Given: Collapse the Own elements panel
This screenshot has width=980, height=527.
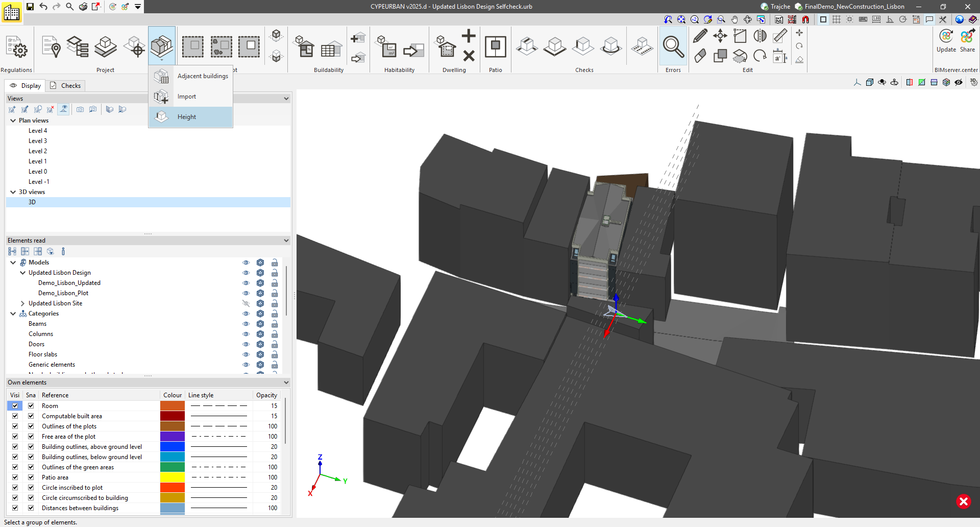Looking at the screenshot, I should pos(286,382).
